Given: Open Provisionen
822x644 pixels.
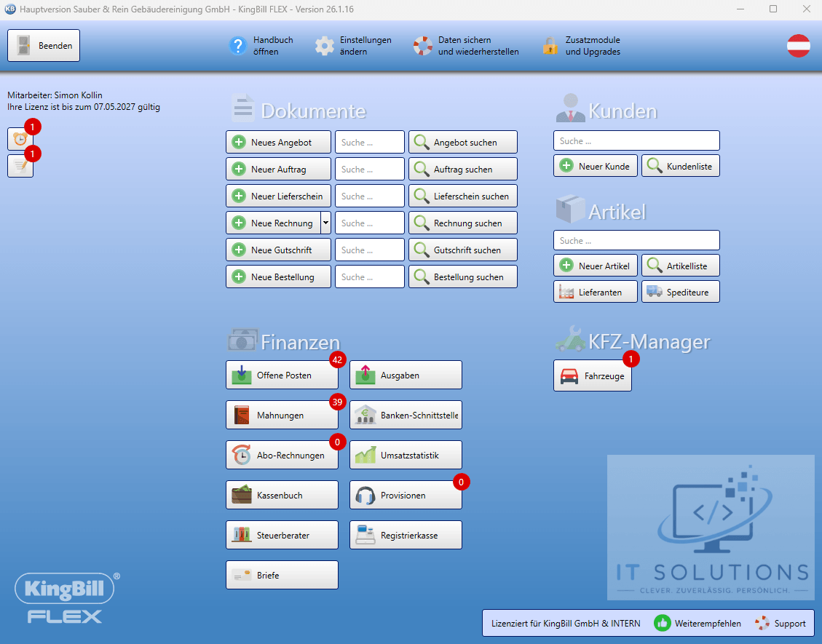Looking at the screenshot, I should (x=406, y=495).
